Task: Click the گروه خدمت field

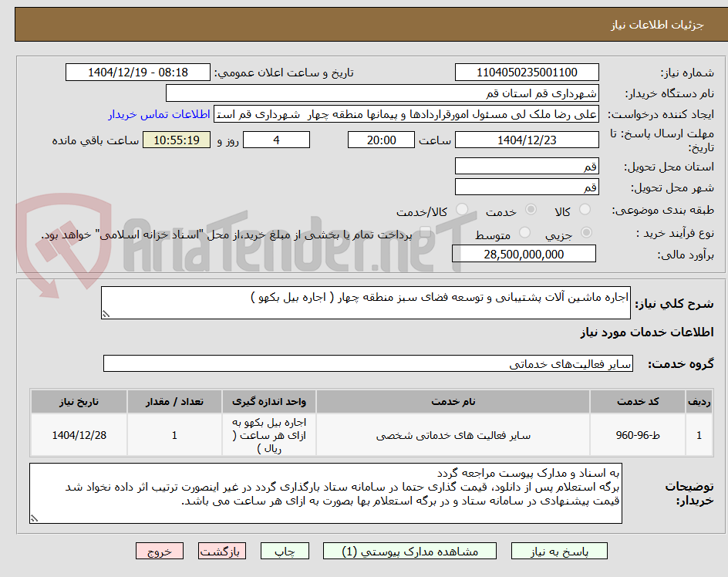Action: [x=368, y=364]
